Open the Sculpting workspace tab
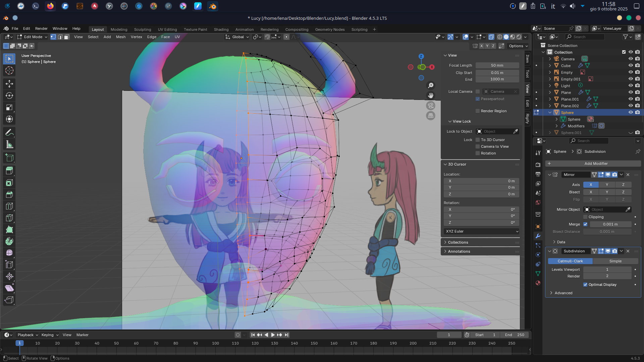 point(143,29)
